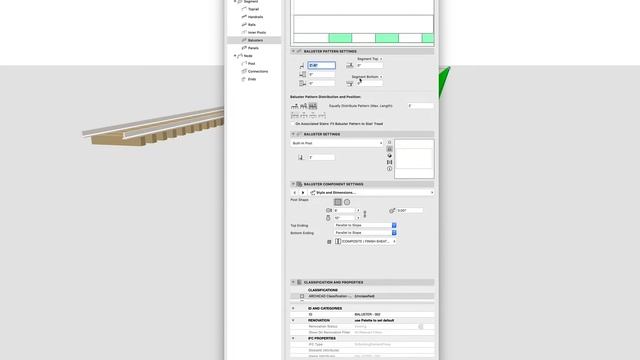Select Handrails in the railing tree
This screenshot has width=640, height=360.
coord(255,17)
